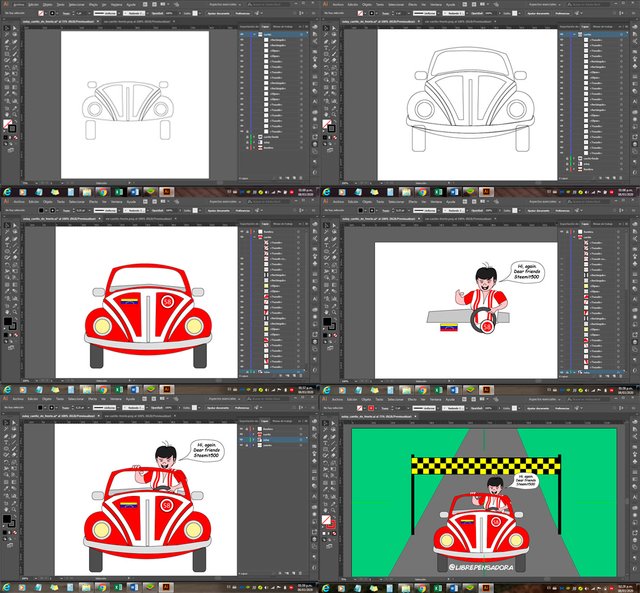Image resolution: width=640 pixels, height=593 pixels.
Task: Click the black Fill swatch in bottom-left window's toolbox
Action: click(x=7, y=518)
